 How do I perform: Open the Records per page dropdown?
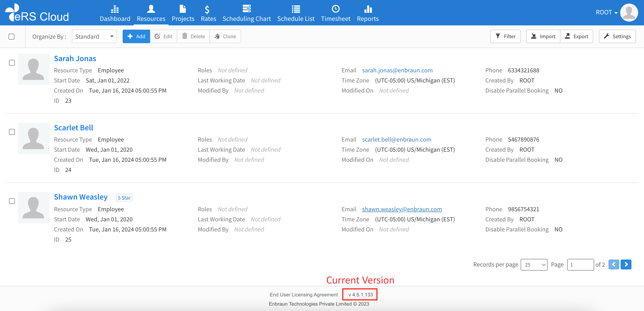point(534,265)
